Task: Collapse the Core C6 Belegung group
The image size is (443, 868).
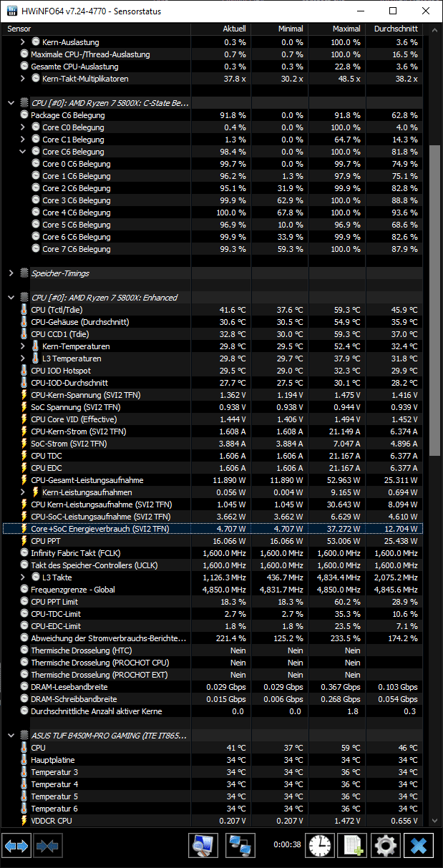Action: pyautogui.click(x=22, y=152)
